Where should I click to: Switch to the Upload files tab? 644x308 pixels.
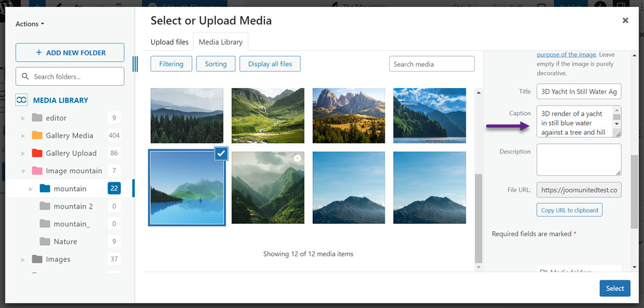tap(169, 42)
